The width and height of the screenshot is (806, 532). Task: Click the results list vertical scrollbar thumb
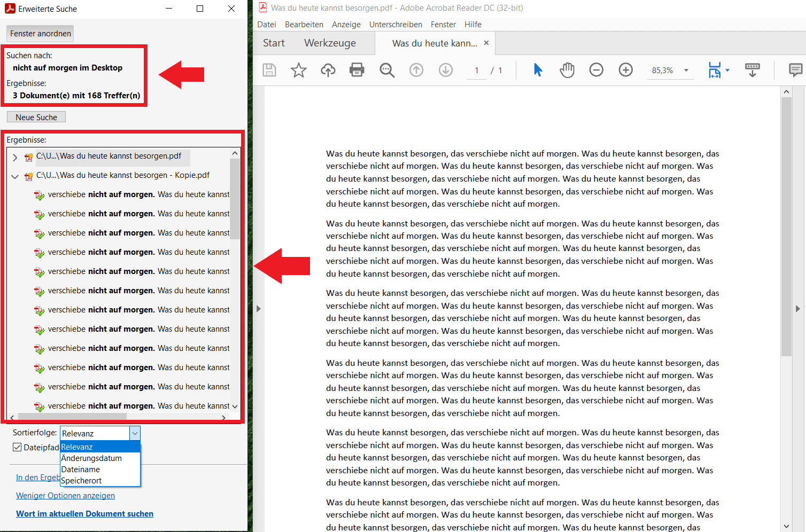[x=235, y=199]
